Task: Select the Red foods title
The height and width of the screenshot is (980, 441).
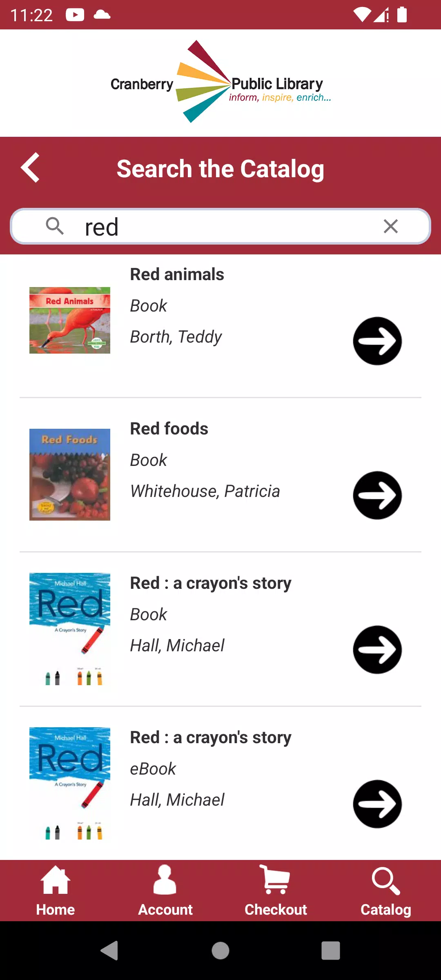Action: [169, 429]
